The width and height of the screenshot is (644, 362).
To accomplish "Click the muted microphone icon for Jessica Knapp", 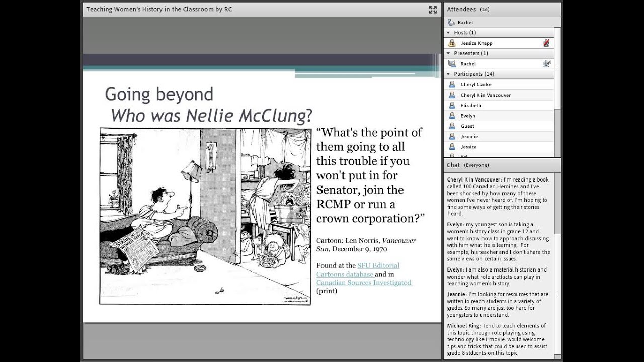I will pos(546,43).
